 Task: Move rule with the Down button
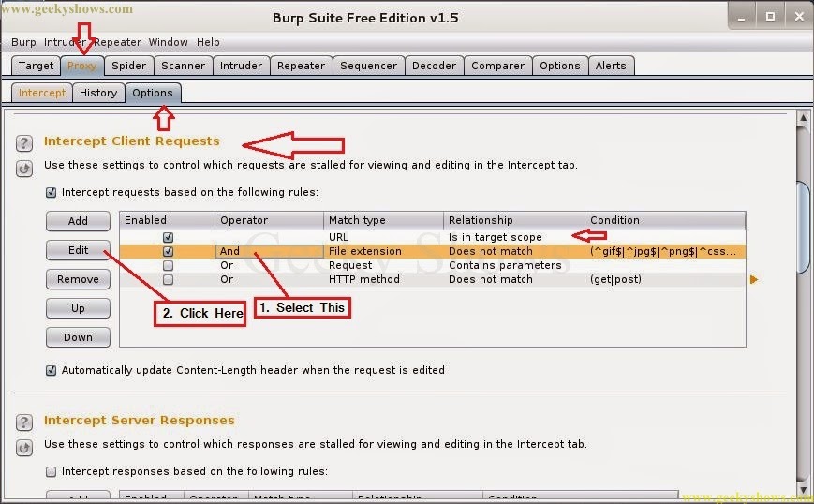(78, 337)
